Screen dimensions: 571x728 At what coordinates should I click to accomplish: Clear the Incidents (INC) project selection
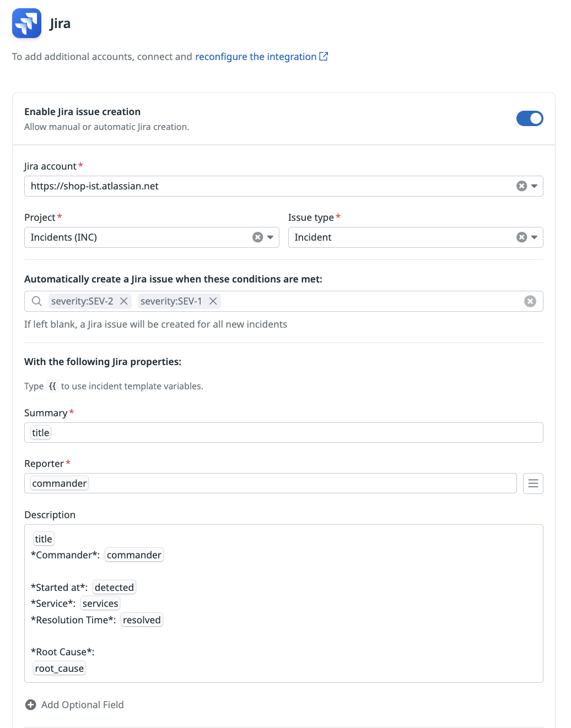[x=257, y=237]
